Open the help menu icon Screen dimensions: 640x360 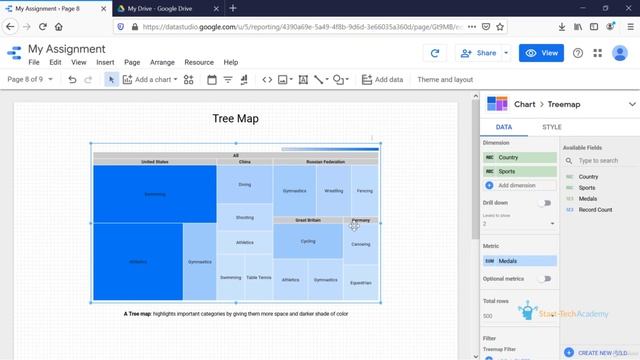(x=578, y=53)
